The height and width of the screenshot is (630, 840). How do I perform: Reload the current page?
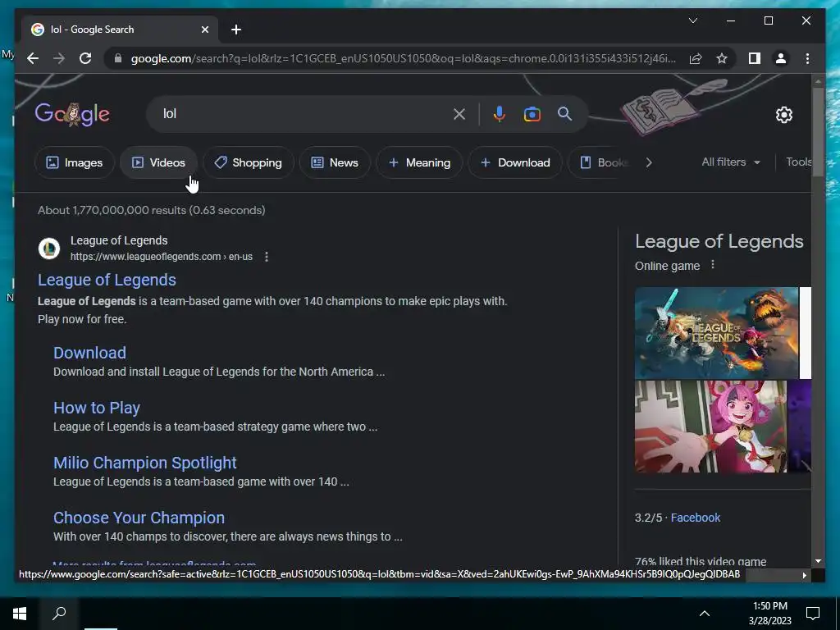(85, 58)
